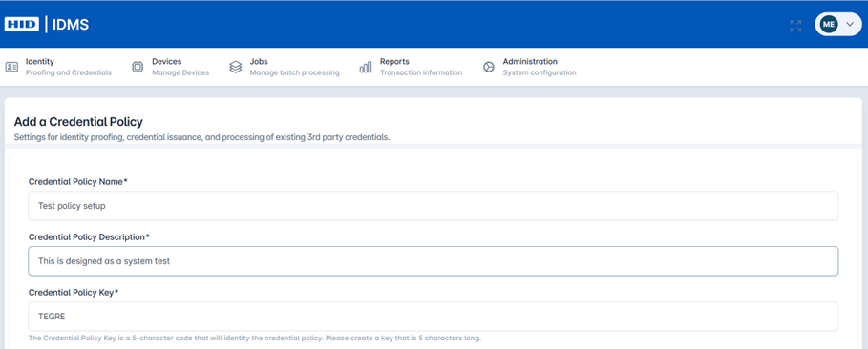This screenshot has height=349, width=868.
Task: Click the Jobs stacked layers icon
Action: 235,67
